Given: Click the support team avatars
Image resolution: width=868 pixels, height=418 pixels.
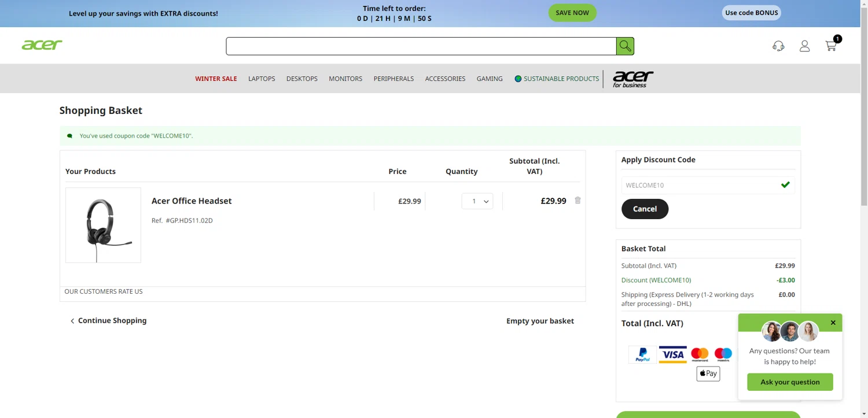Looking at the screenshot, I should 790,331.
